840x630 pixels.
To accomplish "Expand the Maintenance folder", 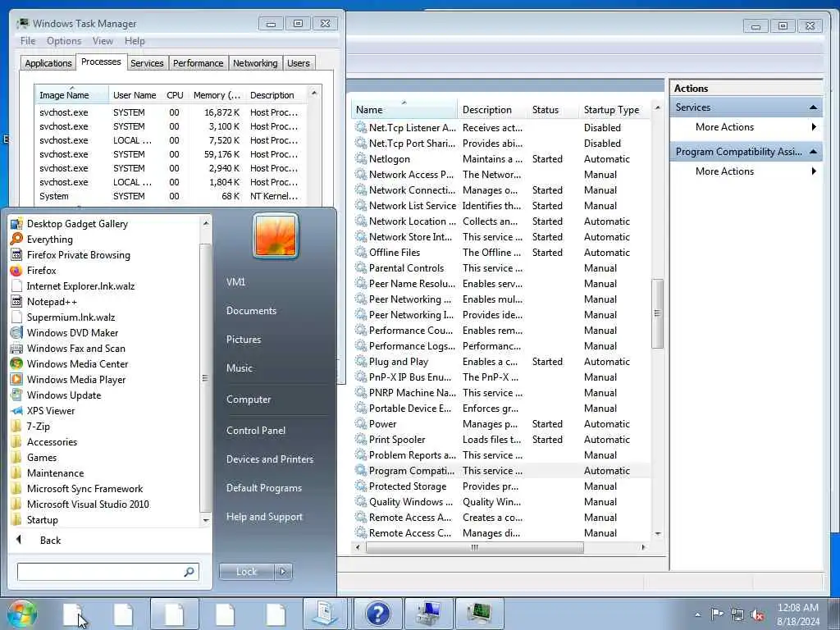I will pos(55,473).
